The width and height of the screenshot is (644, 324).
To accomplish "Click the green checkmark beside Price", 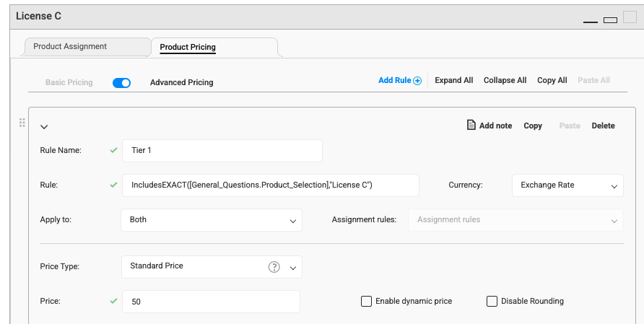I will coord(114,301).
